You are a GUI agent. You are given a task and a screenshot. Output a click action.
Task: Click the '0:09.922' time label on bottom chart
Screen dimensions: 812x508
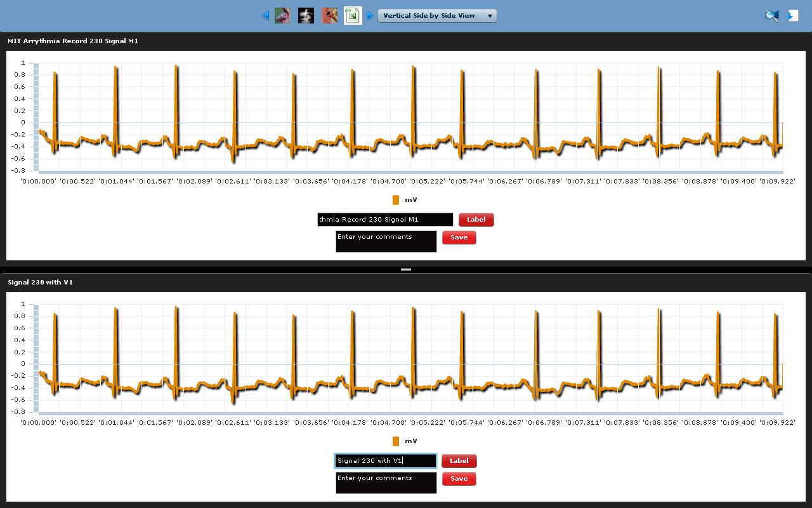coord(776,423)
